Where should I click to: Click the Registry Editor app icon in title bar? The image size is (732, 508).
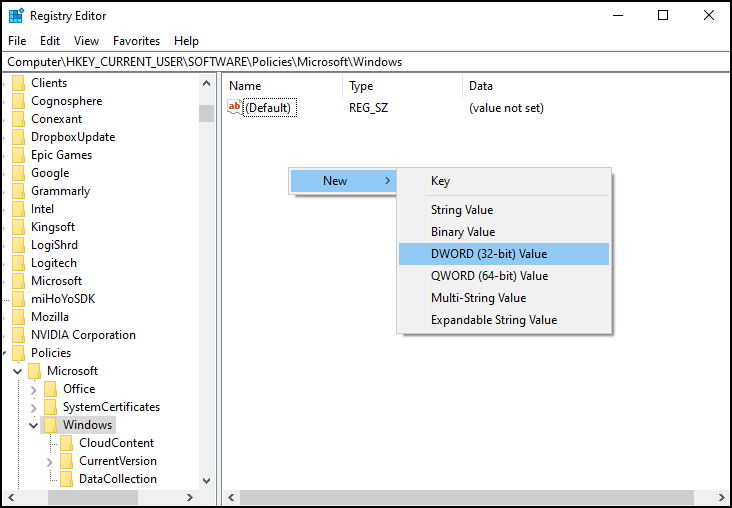(16, 15)
